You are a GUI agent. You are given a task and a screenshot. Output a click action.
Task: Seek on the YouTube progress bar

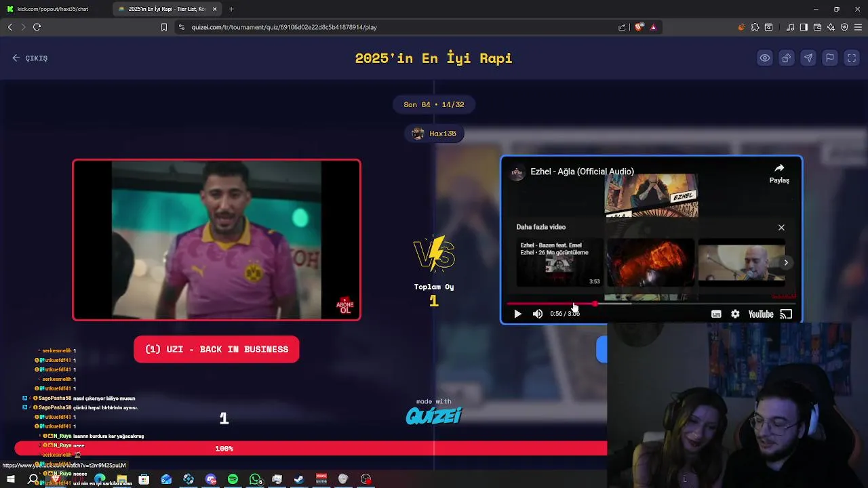tap(651, 304)
